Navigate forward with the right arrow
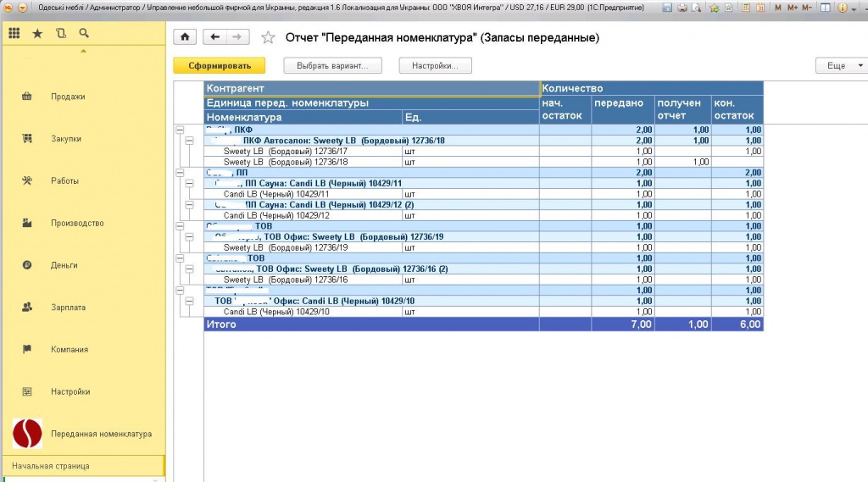 click(237, 37)
